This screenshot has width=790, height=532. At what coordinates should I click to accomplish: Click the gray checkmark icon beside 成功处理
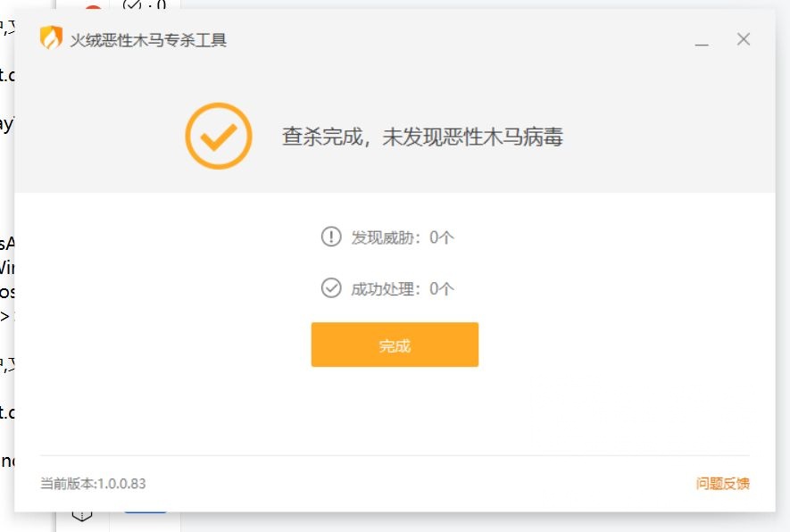tap(331, 288)
